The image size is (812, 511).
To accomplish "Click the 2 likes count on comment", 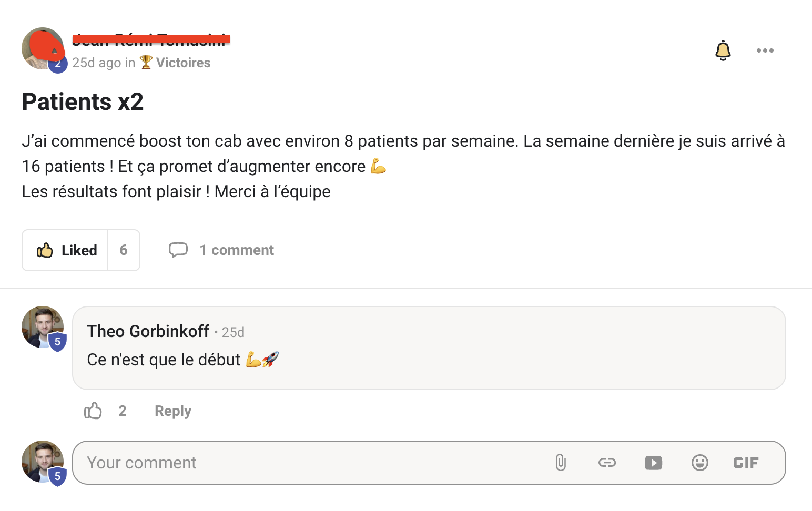I will [123, 411].
